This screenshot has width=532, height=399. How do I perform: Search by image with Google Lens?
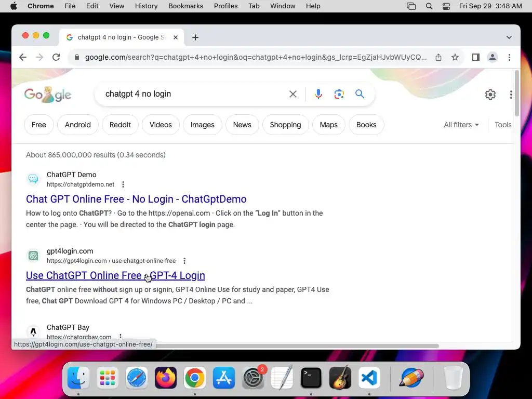pyautogui.click(x=339, y=94)
